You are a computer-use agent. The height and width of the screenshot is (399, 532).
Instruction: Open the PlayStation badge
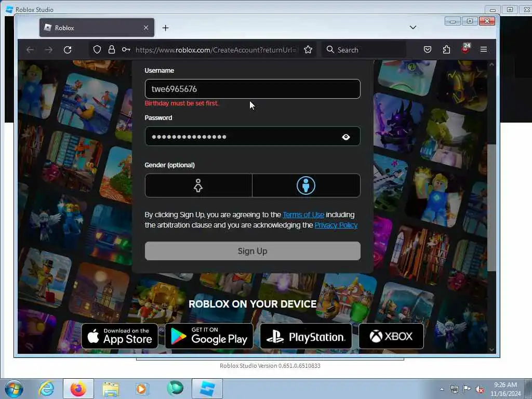tap(305, 336)
